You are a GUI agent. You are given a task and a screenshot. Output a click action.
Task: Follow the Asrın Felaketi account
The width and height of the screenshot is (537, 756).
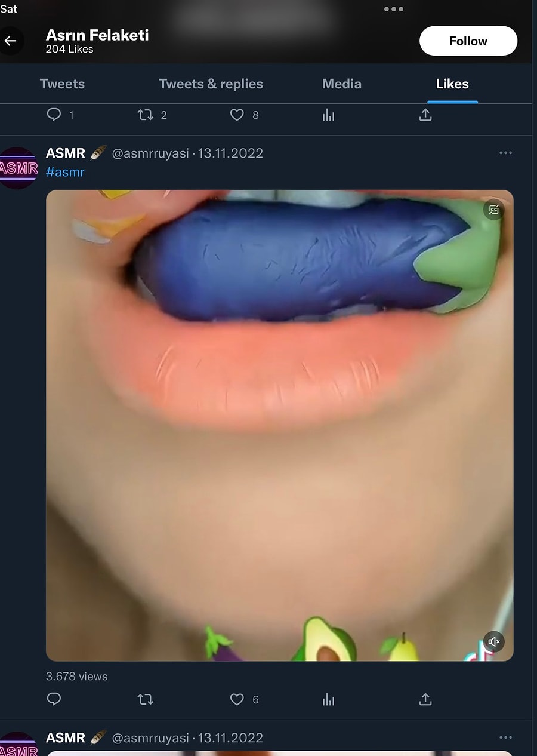click(468, 41)
